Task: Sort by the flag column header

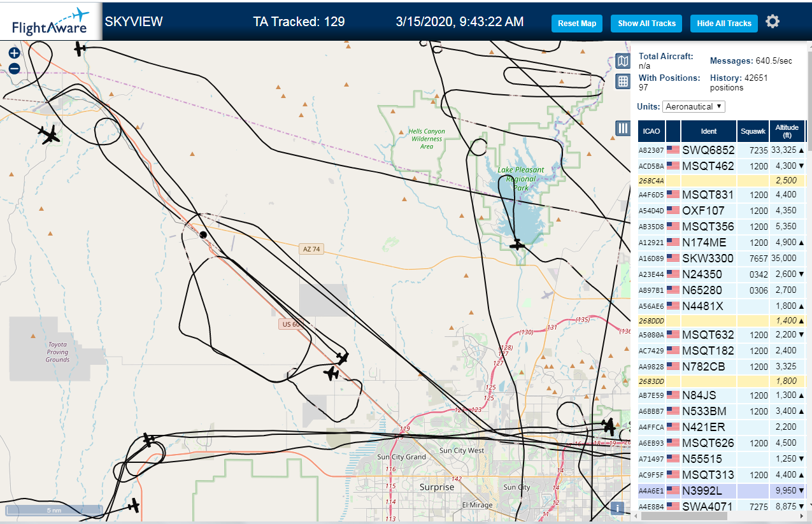Action: [673, 131]
